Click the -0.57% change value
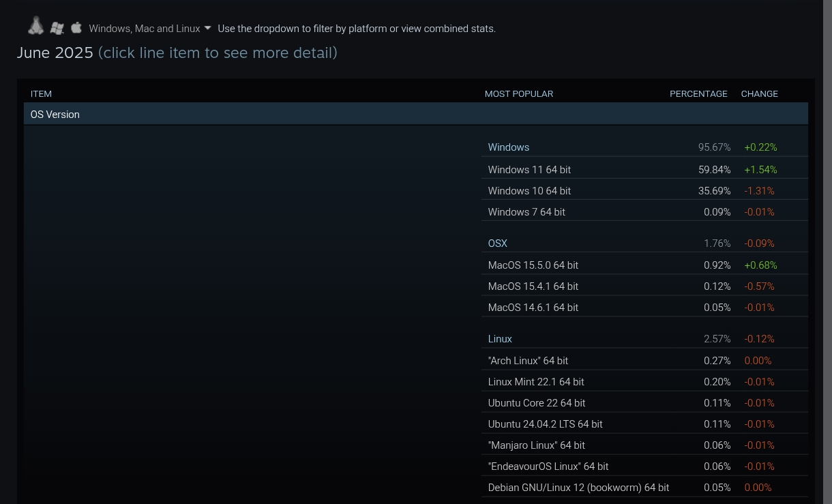Screen dimensions: 832x504 tap(759, 286)
